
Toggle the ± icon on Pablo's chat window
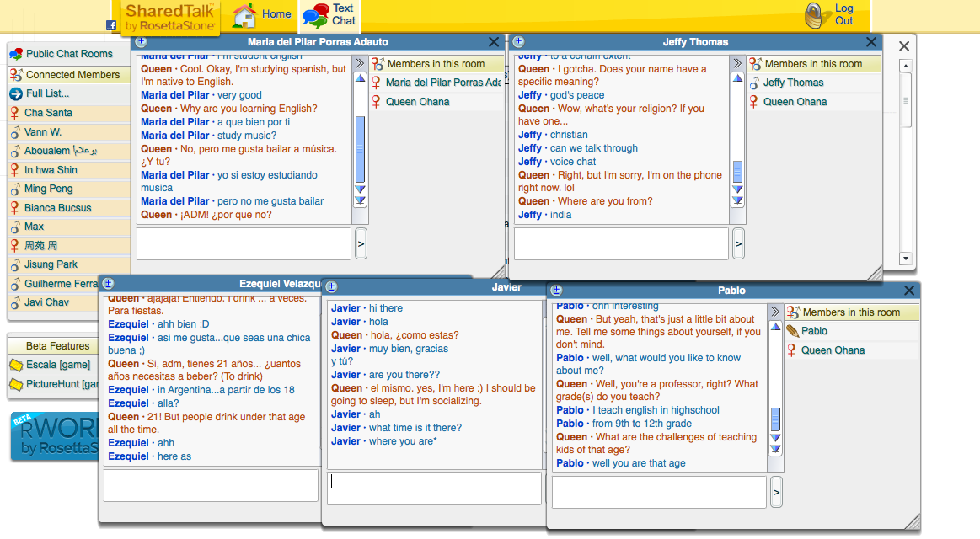pos(557,291)
